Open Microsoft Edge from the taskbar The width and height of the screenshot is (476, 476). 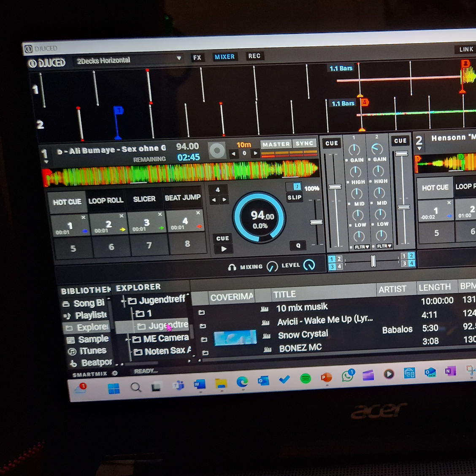point(242,381)
